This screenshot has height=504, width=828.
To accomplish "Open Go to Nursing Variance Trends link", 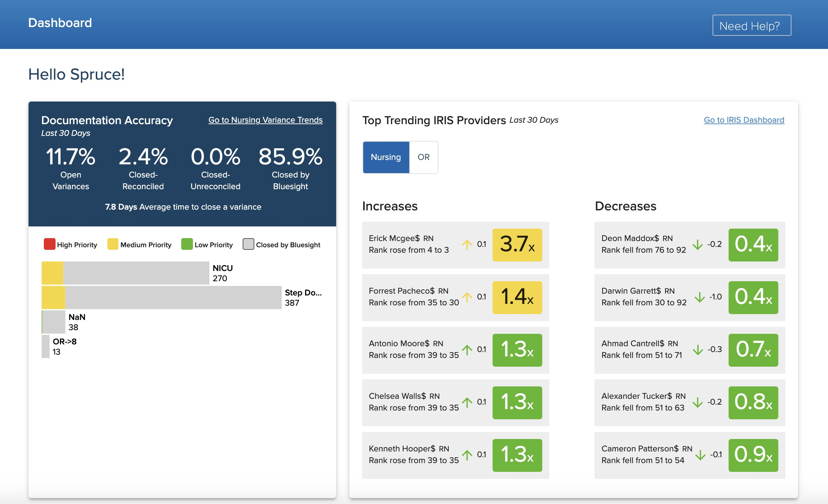I will [265, 120].
